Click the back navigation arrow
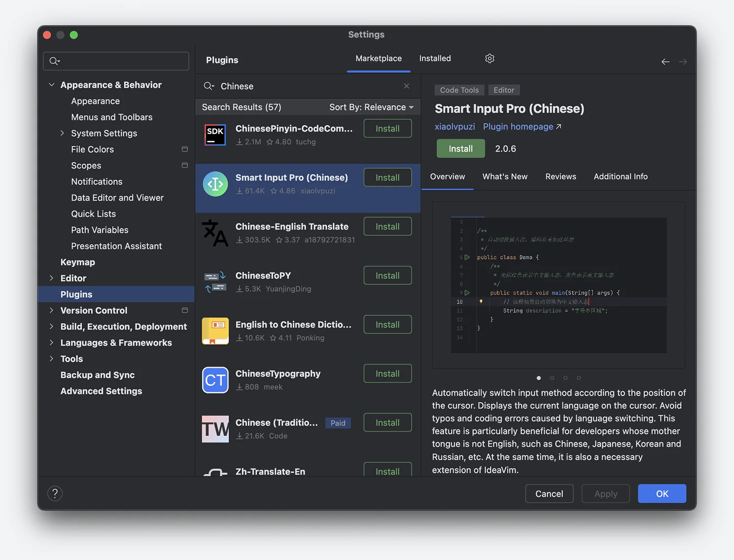Viewport: 734px width, 560px height. tap(665, 62)
